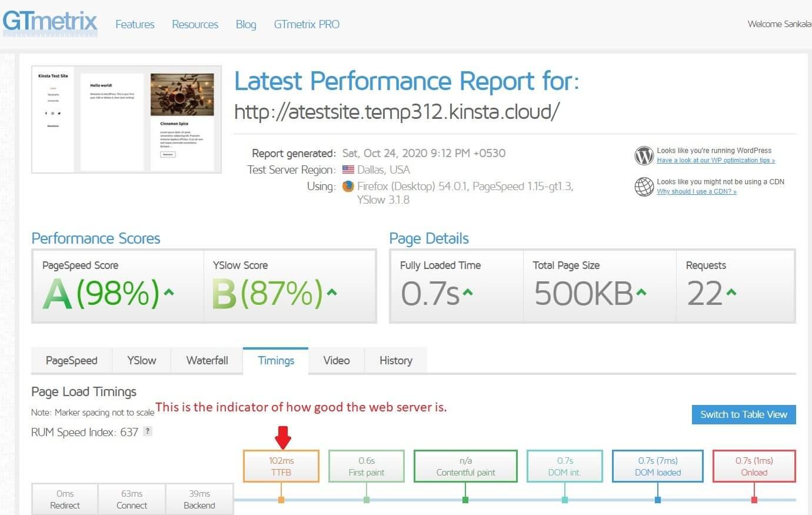Screen dimensions: 812x515
Task: Click the orange TTFB marker on timeline
Action: pyautogui.click(x=281, y=500)
